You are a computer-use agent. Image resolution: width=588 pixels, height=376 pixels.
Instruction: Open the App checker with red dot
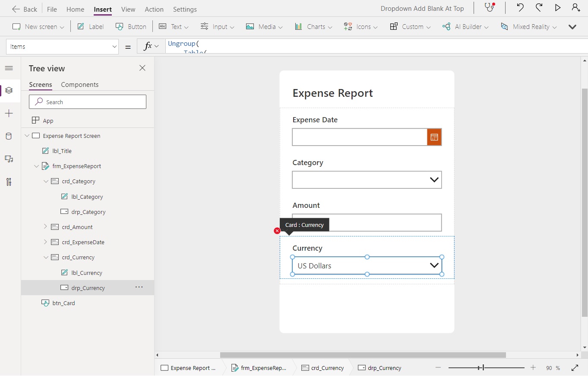(488, 7)
